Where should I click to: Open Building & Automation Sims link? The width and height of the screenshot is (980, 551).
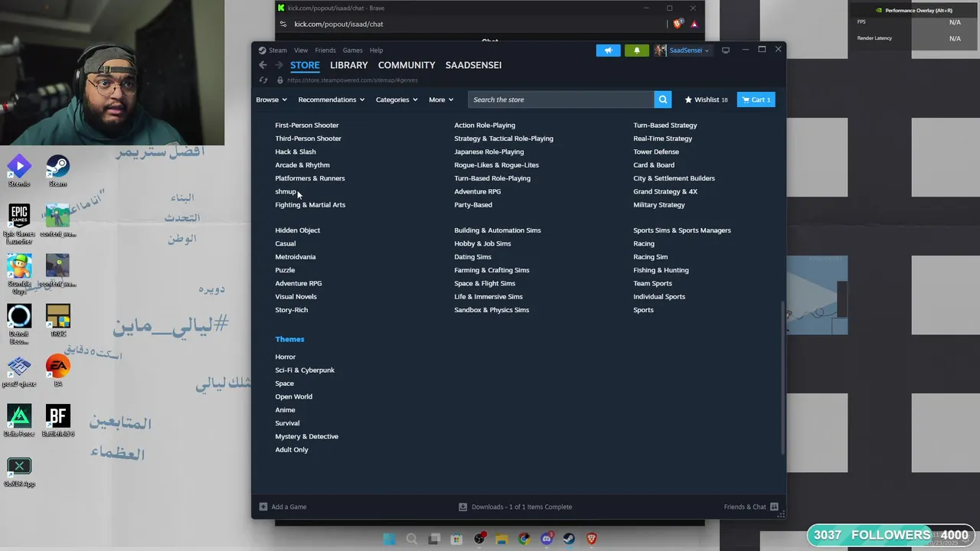[x=498, y=230]
